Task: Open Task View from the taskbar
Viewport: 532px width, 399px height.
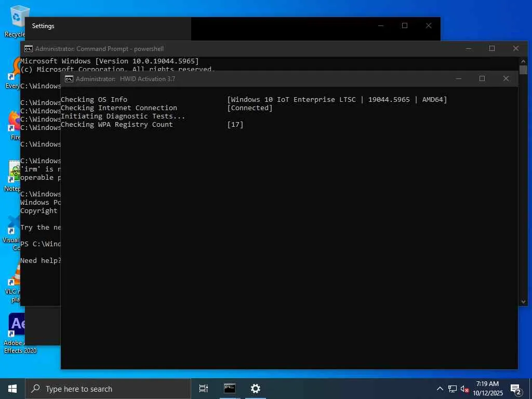Action: pos(204,389)
